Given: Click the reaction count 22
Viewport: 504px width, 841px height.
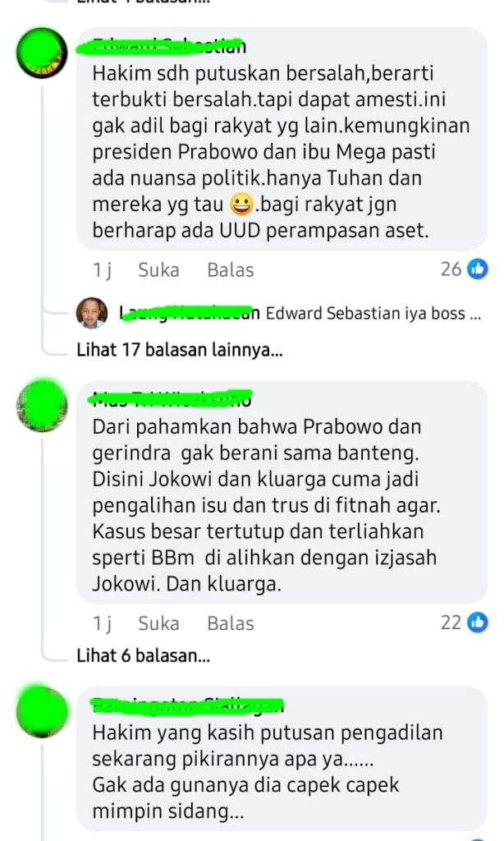Looking at the screenshot, I should coord(451,623).
